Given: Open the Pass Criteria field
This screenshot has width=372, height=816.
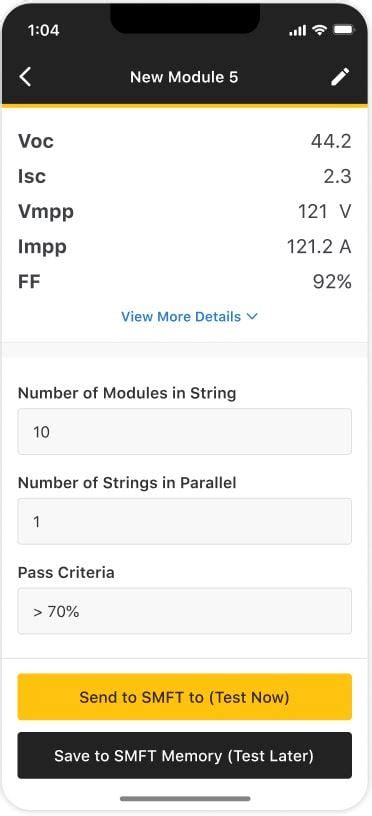Looking at the screenshot, I should pyautogui.click(x=185, y=611).
